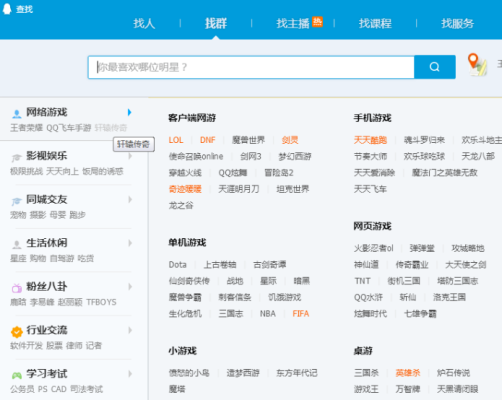Click the 自驾游 keyword
502x400 pixels.
[x=62, y=258]
